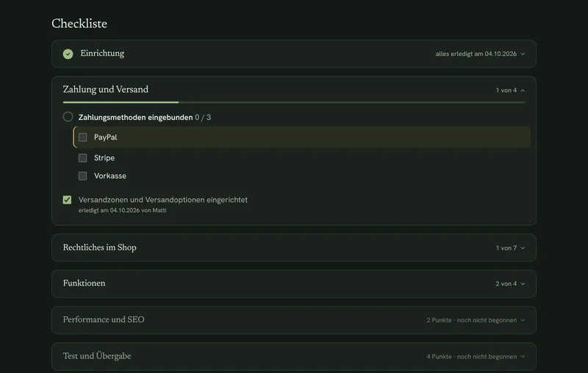Expand Einrichtung via its chevron
The height and width of the screenshot is (373, 588).
pos(523,54)
